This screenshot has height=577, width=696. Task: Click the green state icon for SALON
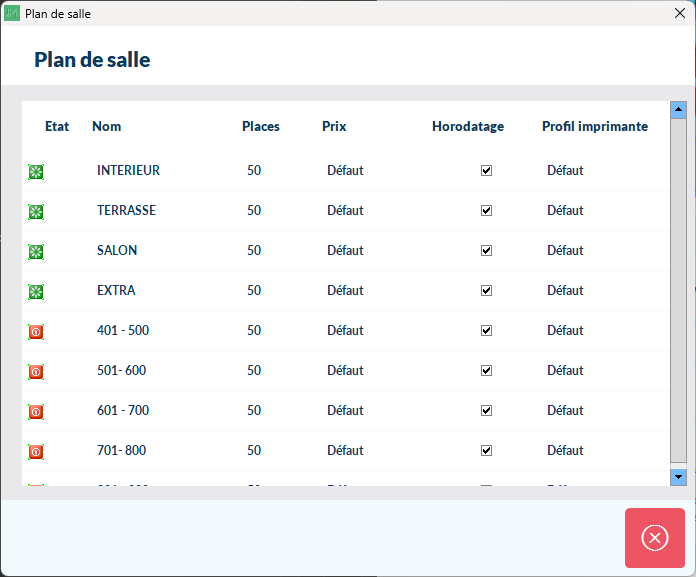(x=36, y=252)
